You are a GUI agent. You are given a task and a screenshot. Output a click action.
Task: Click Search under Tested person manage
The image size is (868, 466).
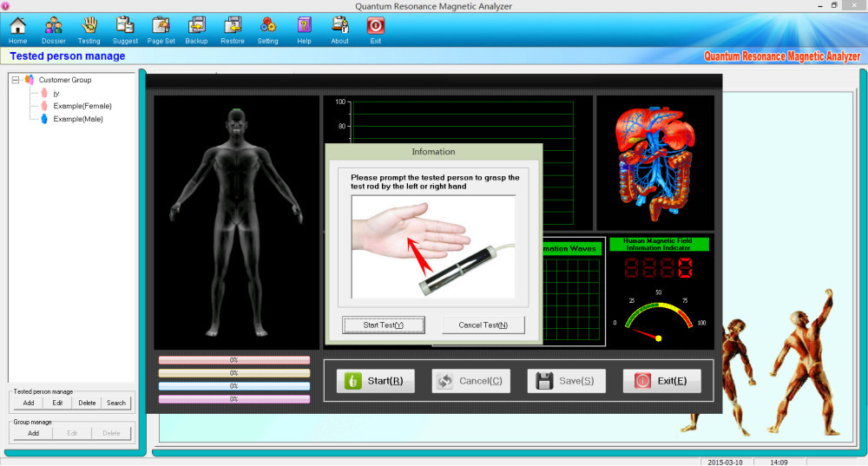(x=115, y=403)
